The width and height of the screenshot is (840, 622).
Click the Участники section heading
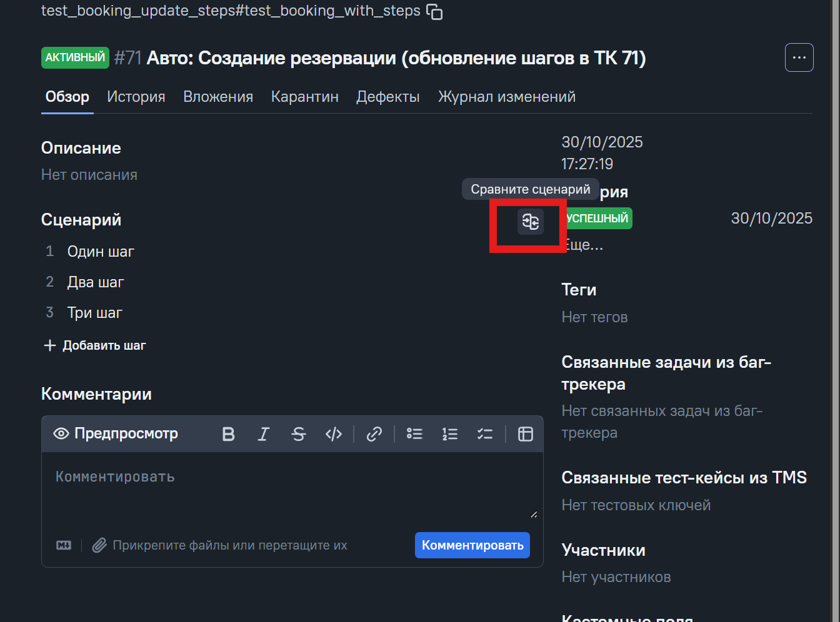pyautogui.click(x=603, y=550)
